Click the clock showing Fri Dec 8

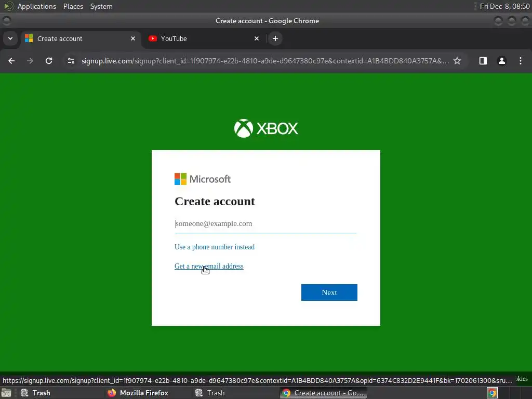(504, 6)
